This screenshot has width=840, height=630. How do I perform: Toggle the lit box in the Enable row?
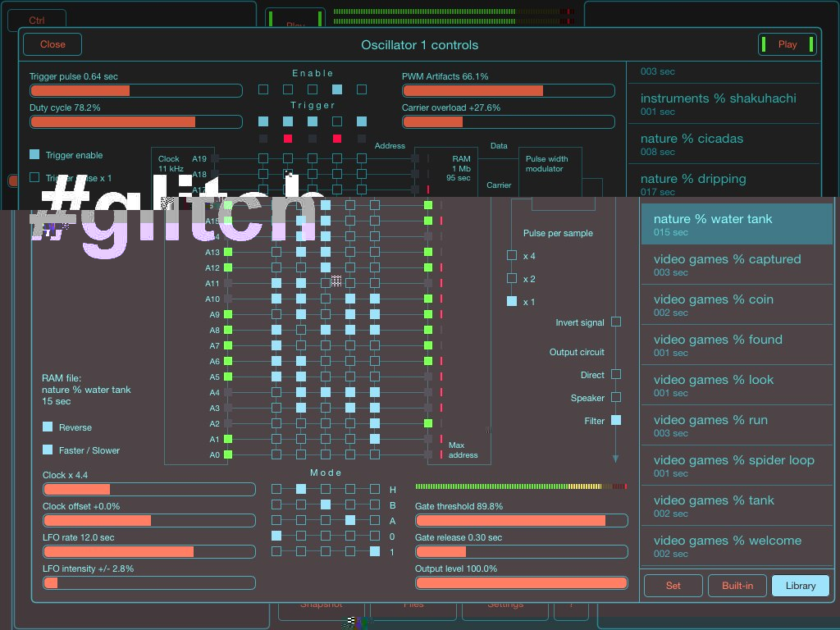(337, 89)
